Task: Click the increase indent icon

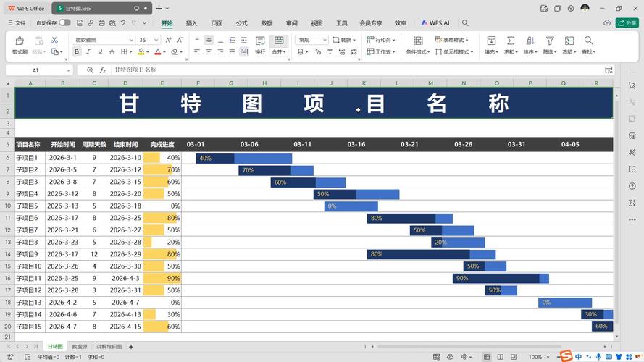Action: click(244, 40)
